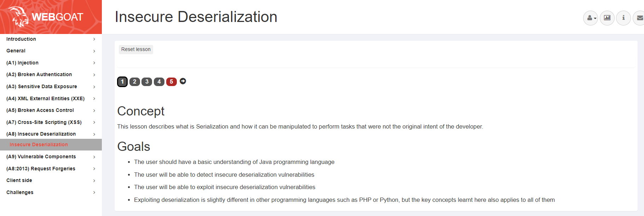
Task: Click the Reset lesson button
Action: point(136,49)
